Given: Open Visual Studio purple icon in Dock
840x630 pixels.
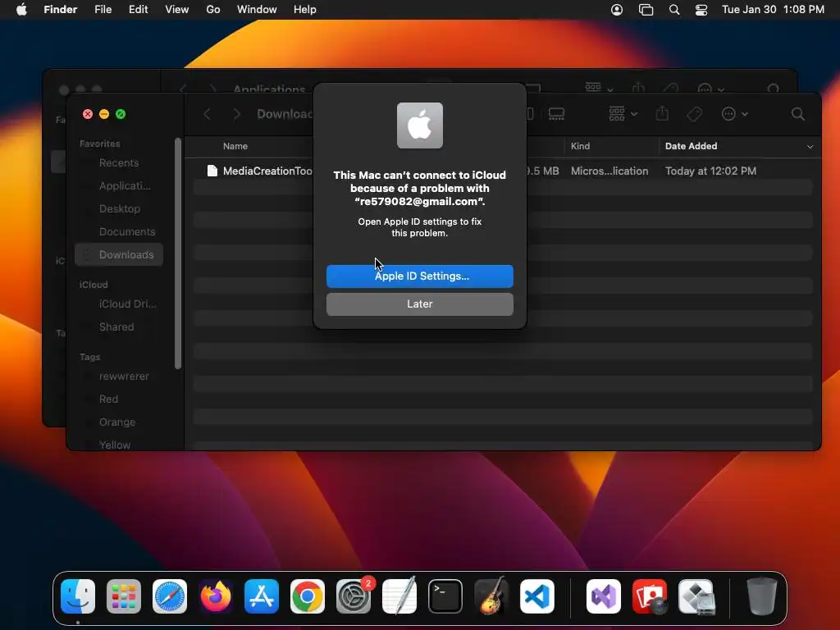Looking at the screenshot, I should pyautogui.click(x=604, y=596).
